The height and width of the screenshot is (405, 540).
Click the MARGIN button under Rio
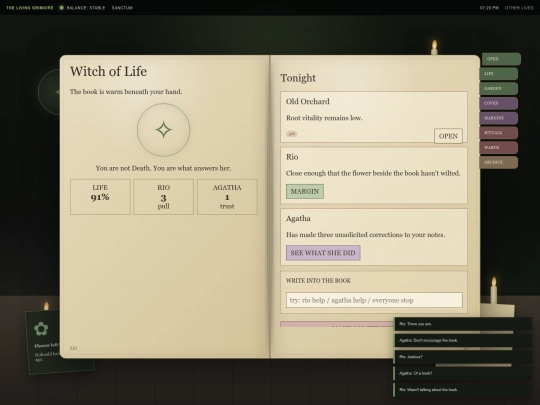tap(305, 191)
